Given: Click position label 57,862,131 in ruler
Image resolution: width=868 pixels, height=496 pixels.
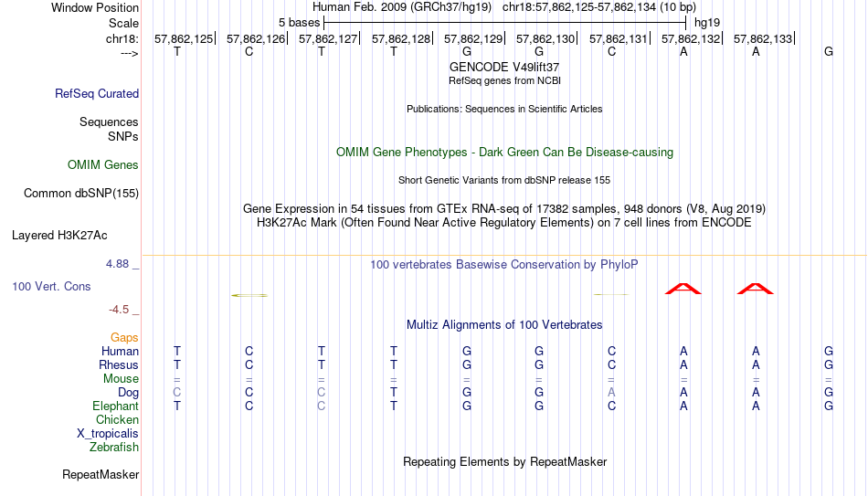Looking at the screenshot, I should tap(619, 38).
